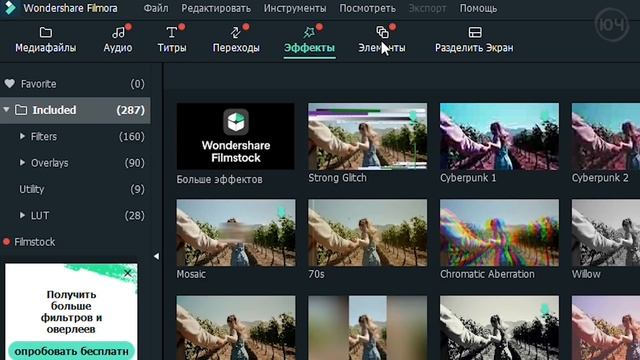The height and width of the screenshot is (360, 640).
Task: Click the Filmstock cube logo icon
Action: [x=236, y=122]
